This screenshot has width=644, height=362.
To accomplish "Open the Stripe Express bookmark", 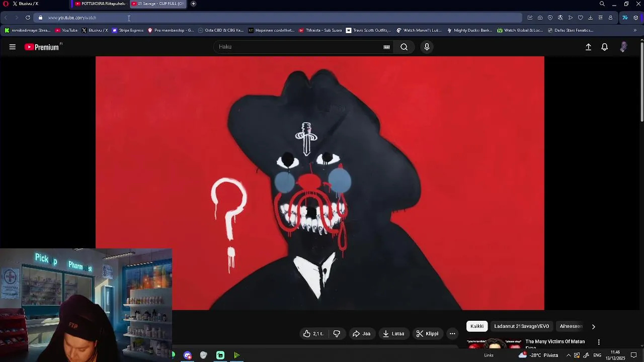I will [x=128, y=30].
